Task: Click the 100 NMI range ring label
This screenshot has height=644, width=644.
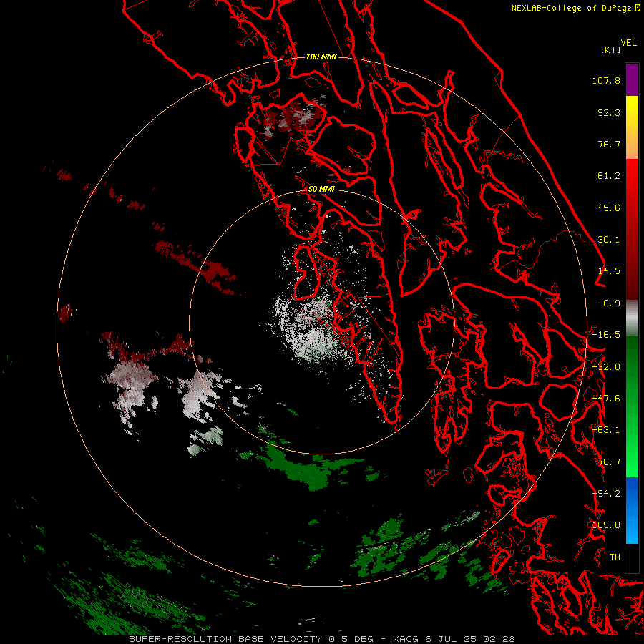Action: point(321,57)
